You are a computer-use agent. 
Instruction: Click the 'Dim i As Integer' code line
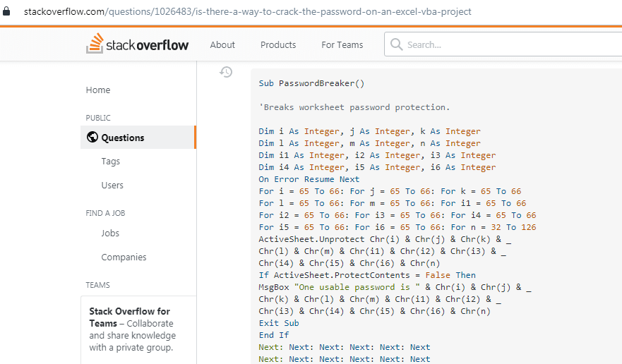(x=369, y=131)
